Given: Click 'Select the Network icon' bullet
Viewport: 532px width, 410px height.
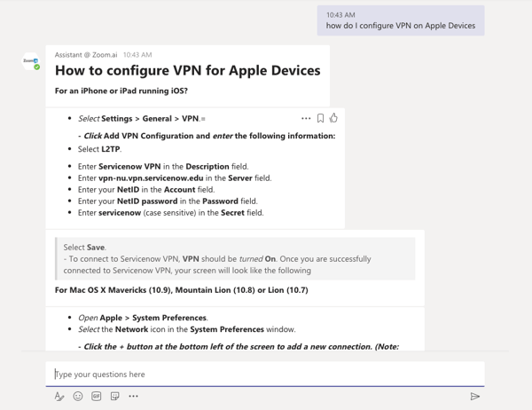Looking at the screenshot, I should pyautogui.click(x=186, y=329).
